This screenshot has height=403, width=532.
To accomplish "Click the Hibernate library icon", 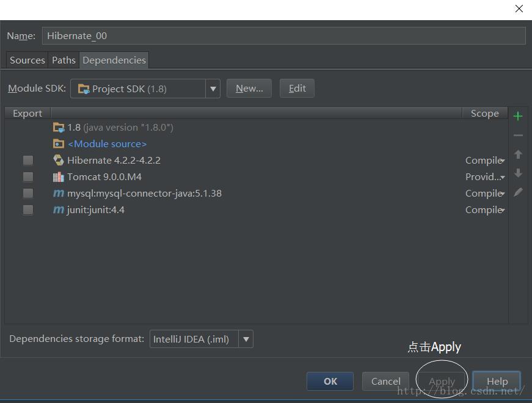I will coord(59,160).
